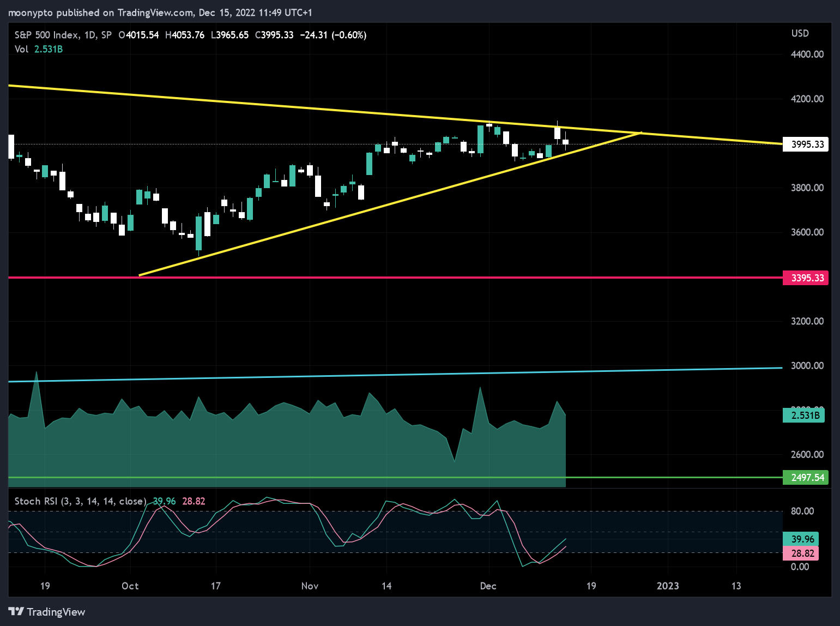Click the 'Oct' date axis label

coord(130,586)
